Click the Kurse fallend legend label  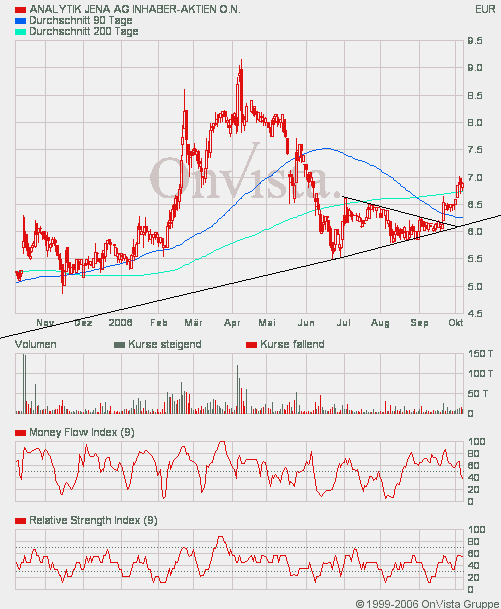coord(292,345)
